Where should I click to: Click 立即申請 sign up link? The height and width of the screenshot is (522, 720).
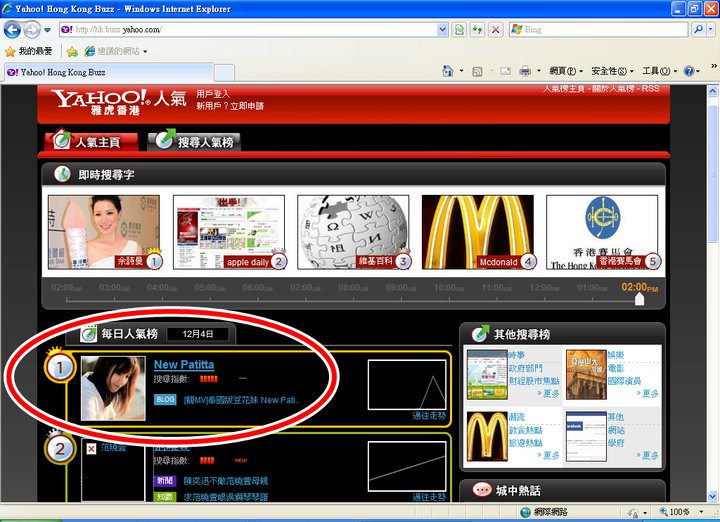click(247, 106)
